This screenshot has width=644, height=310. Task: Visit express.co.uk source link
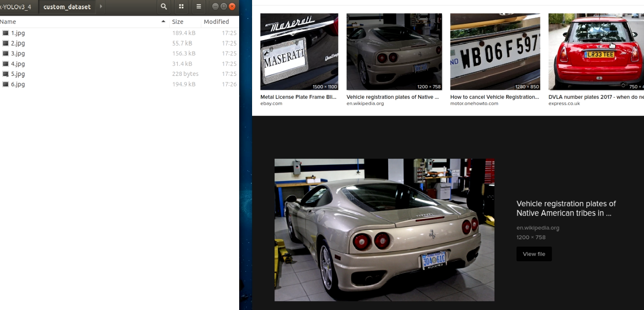point(564,103)
